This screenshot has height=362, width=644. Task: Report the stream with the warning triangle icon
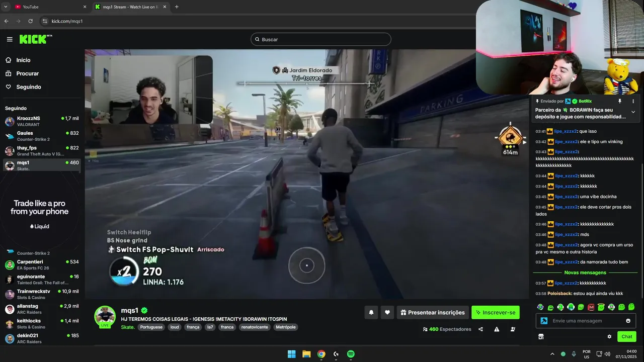pyautogui.click(x=497, y=329)
